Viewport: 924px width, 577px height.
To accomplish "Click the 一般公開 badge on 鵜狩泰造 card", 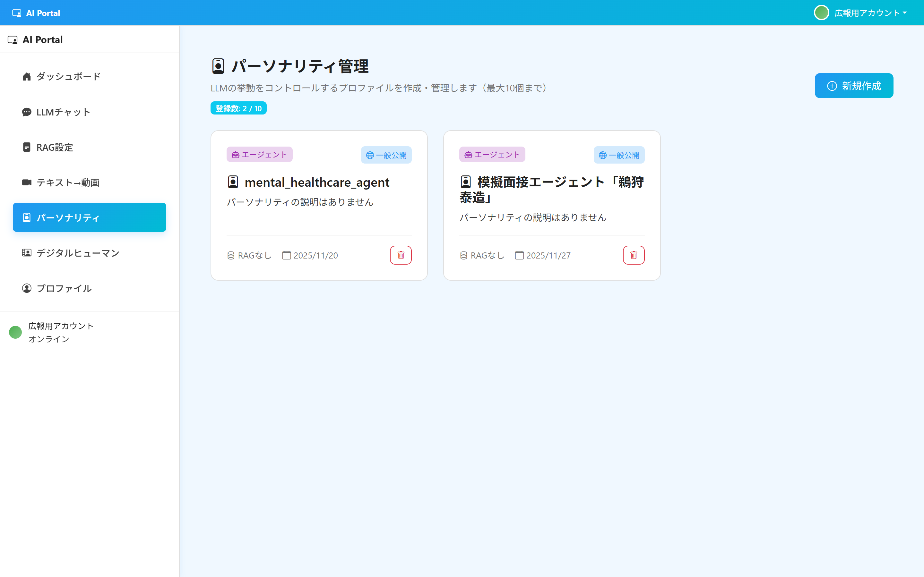I will (618, 155).
